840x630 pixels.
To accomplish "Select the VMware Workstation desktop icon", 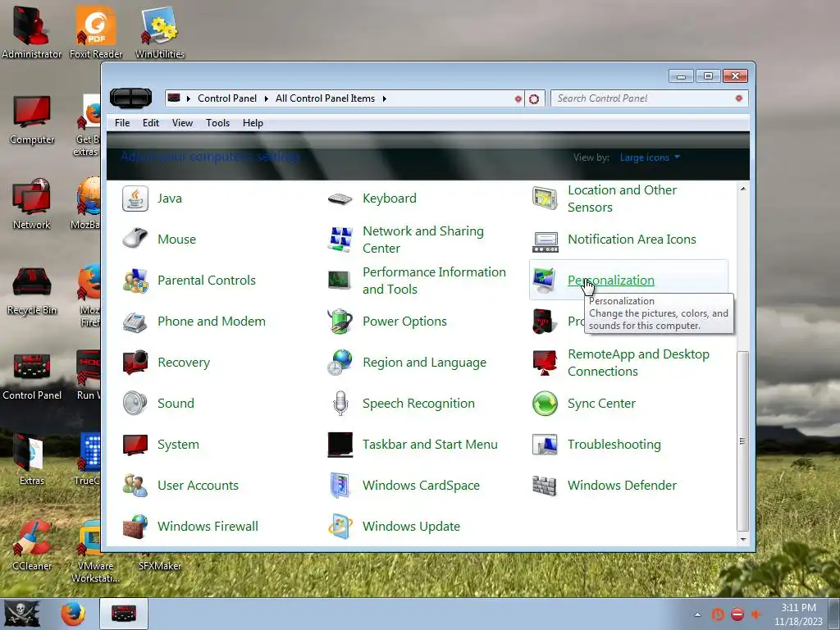I will 95,553.
